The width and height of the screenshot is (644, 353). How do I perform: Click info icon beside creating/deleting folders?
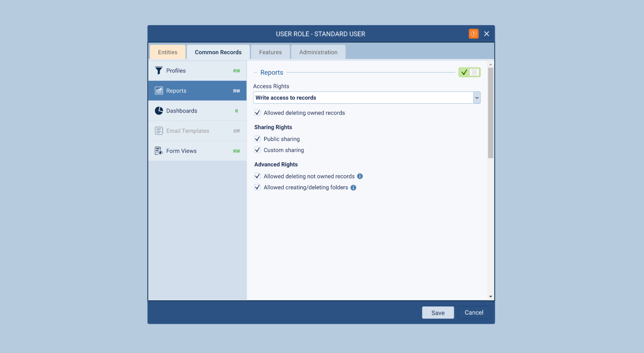pyautogui.click(x=353, y=188)
